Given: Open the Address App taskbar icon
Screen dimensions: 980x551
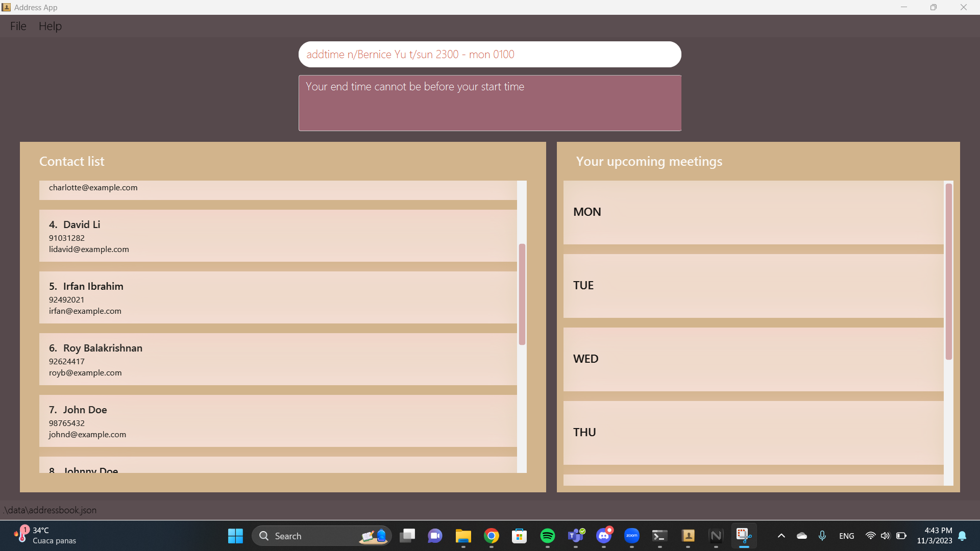Looking at the screenshot, I should pyautogui.click(x=688, y=536).
